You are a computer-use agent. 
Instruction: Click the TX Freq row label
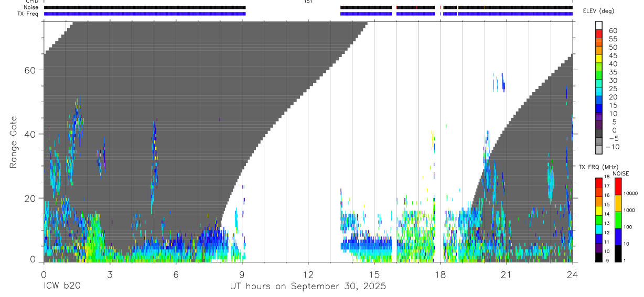[x=27, y=14]
